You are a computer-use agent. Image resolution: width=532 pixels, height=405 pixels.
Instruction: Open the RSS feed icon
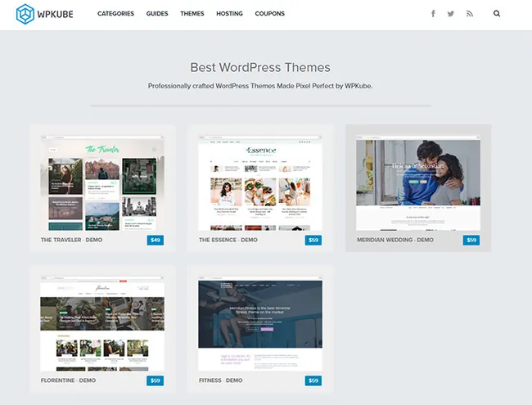[470, 14]
